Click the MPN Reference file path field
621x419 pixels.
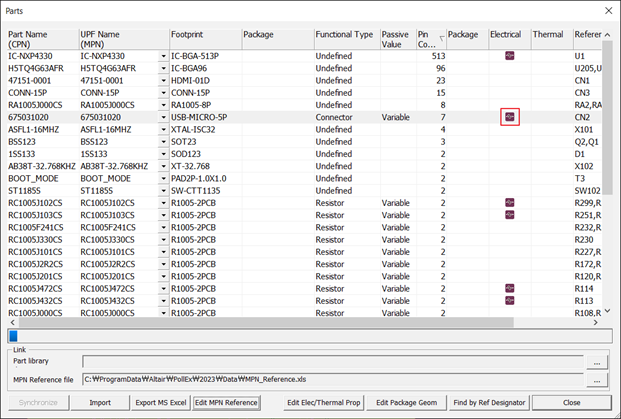coord(334,380)
